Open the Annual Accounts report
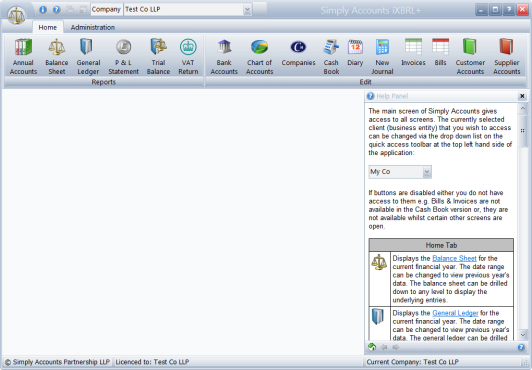This screenshot has width=532, height=370. [23, 56]
